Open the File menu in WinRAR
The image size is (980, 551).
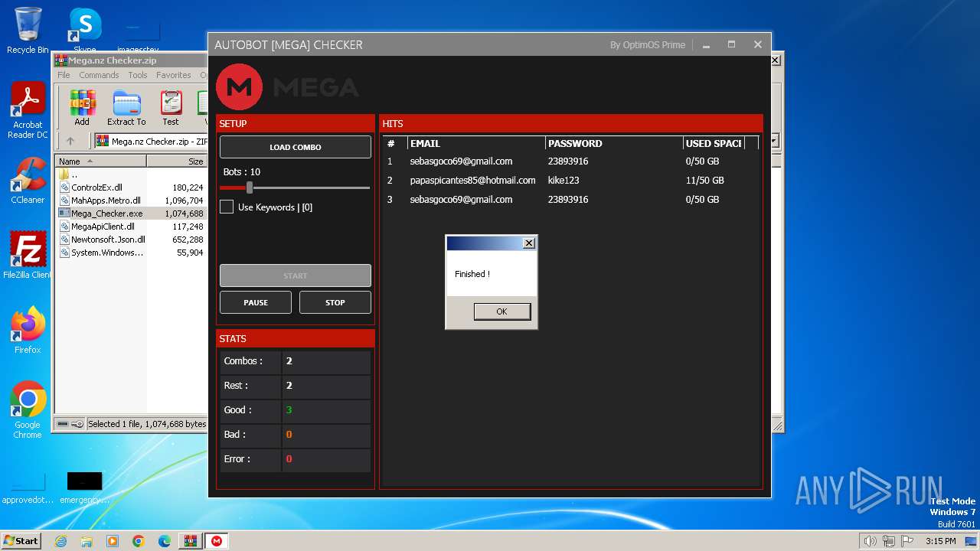pyautogui.click(x=64, y=75)
